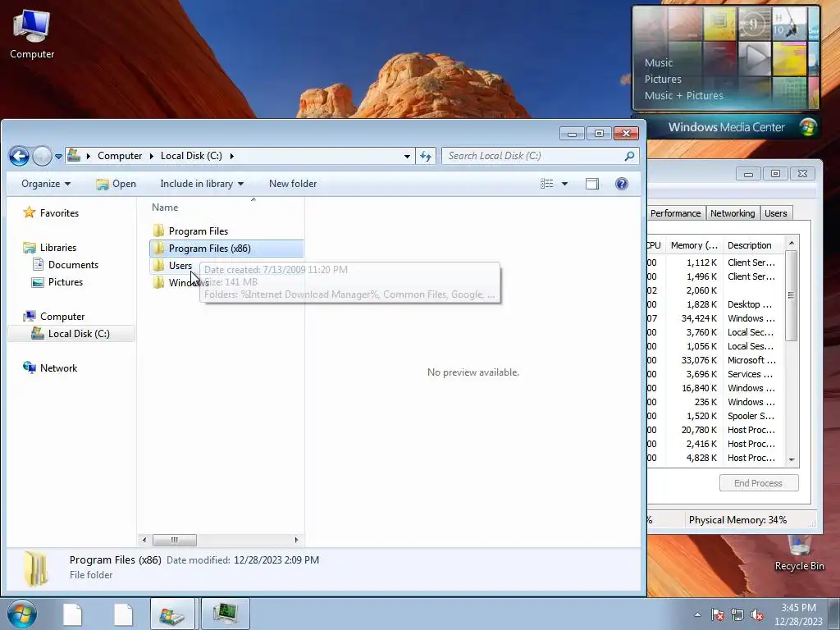
Task: Switch to Networking tab in Task Manager
Action: (x=733, y=213)
